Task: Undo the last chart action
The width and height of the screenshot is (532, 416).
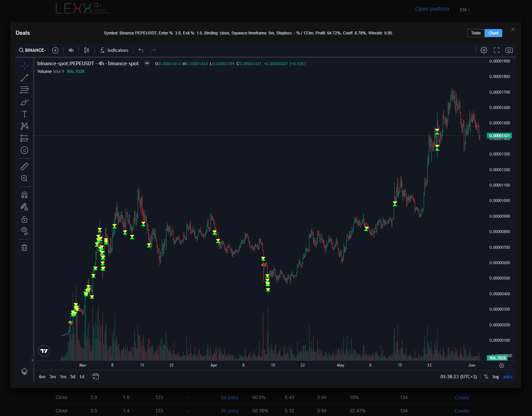Action: point(141,50)
